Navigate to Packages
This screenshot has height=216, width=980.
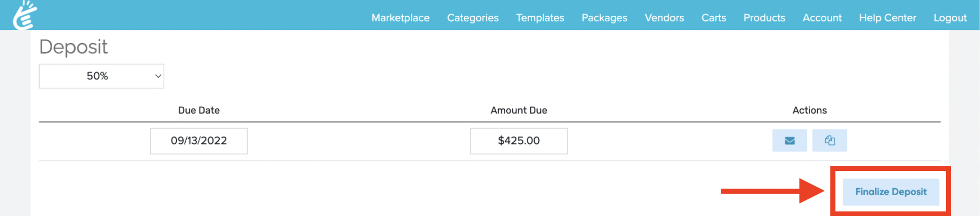click(x=604, y=18)
